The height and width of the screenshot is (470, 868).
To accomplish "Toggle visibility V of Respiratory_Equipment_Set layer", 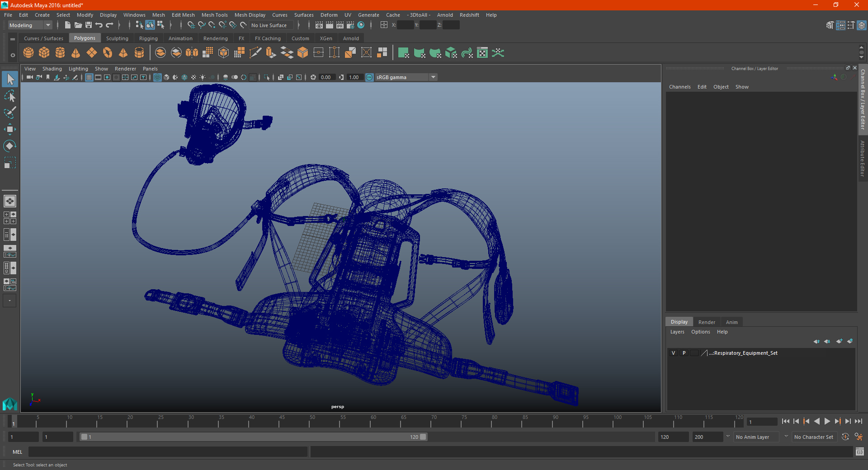I will (x=673, y=353).
